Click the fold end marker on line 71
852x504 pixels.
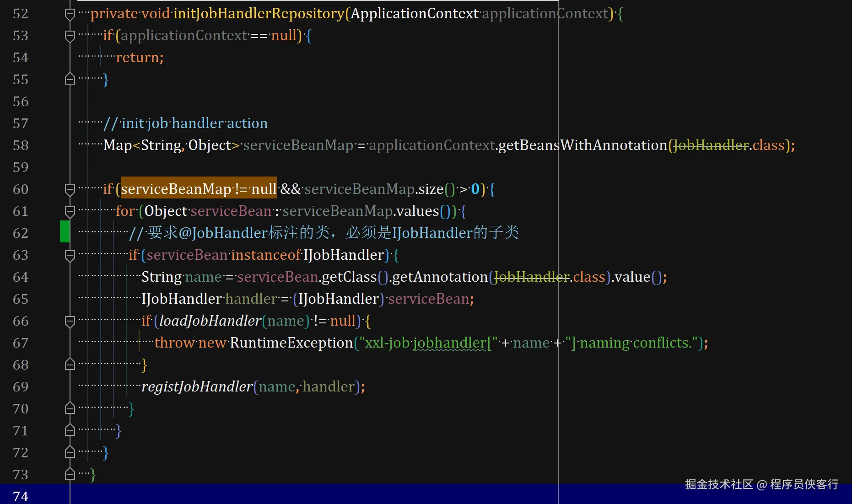point(70,430)
